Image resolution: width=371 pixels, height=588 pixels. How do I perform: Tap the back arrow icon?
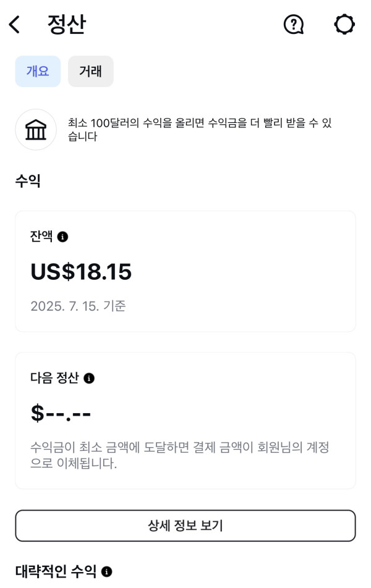[14, 25]
